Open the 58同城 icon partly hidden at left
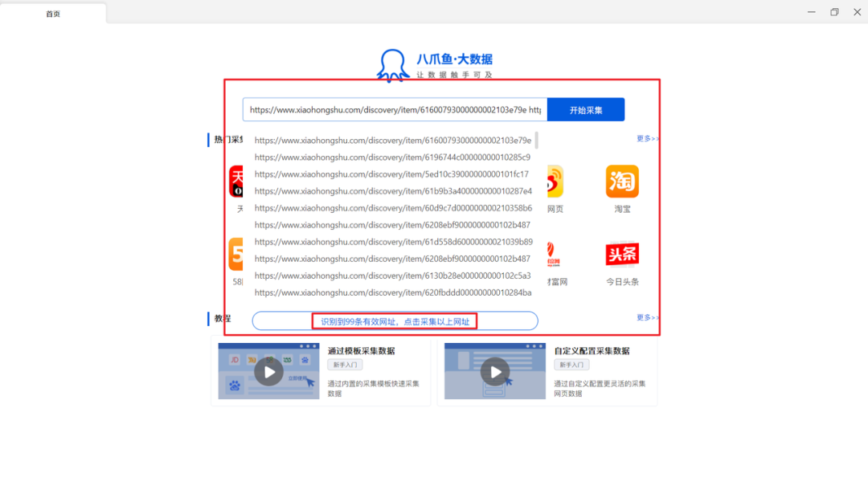 tap(236, 254)
